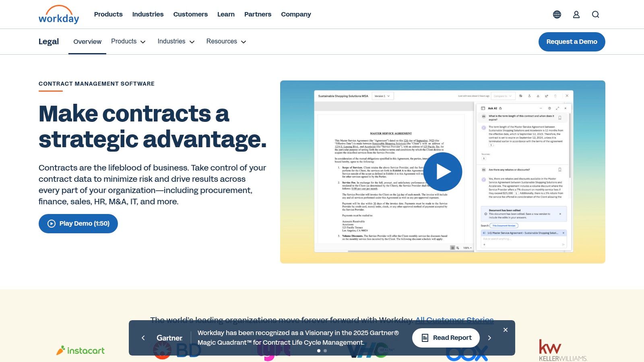The image size is (644, 362).
Task: Play the contract demo video
Action: click(443, 171)
